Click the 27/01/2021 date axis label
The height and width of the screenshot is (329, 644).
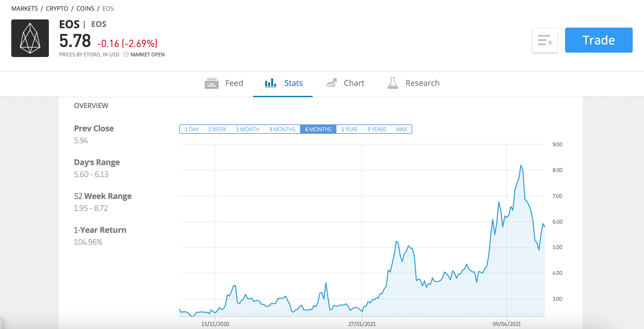click(x=362, y=324)
